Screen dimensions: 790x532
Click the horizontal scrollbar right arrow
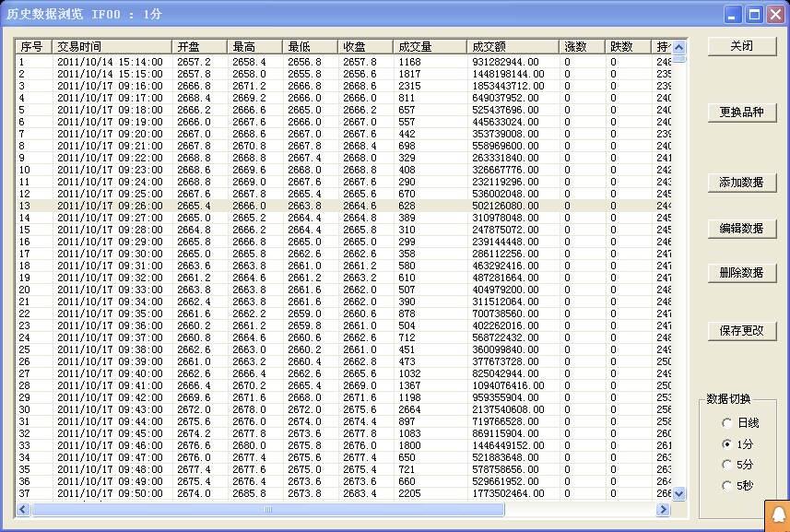coord(663,509)
